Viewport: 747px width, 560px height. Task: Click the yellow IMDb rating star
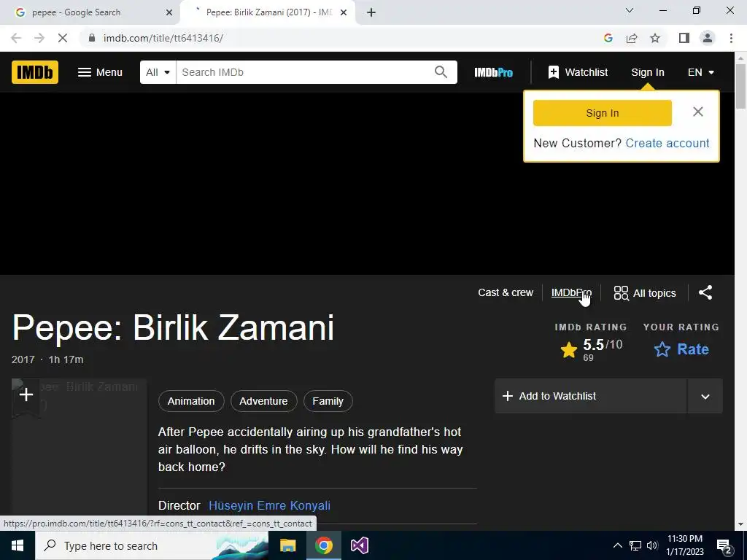click(569, 350)
